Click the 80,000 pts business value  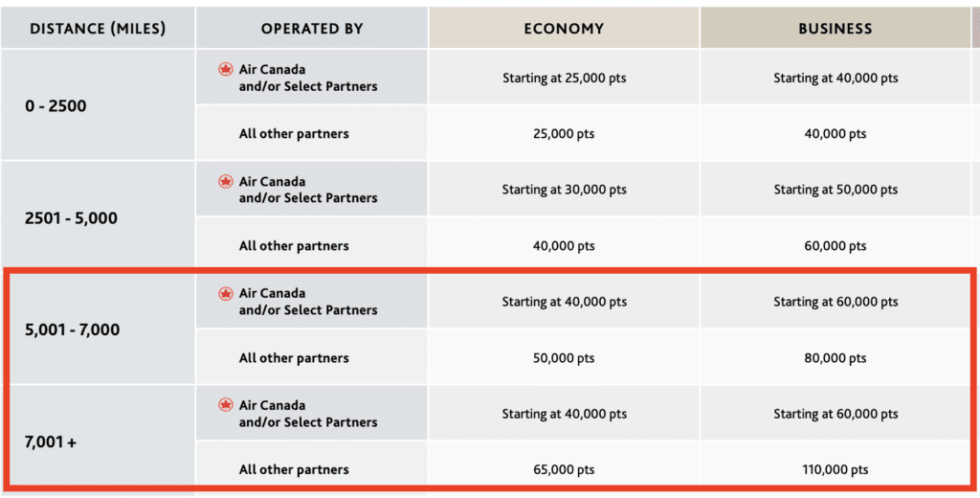[835, 358]
